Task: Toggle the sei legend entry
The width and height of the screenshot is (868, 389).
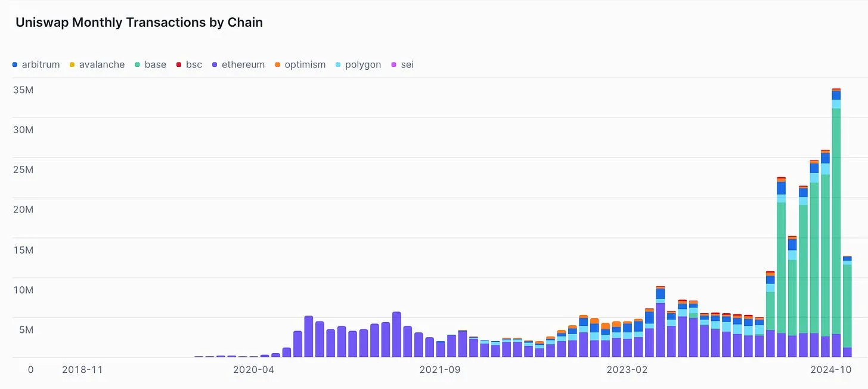Action: tap(402, 64)
